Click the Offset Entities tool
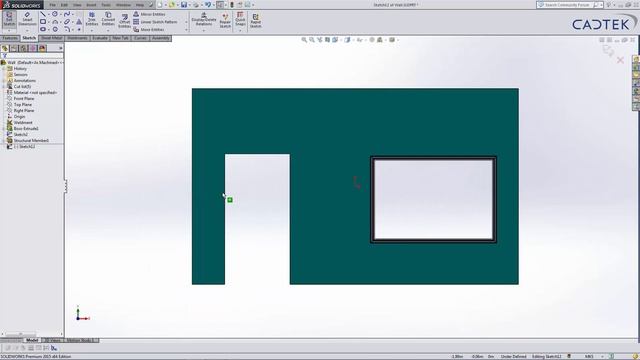This screenshot has height=360, width=640. 124,21
